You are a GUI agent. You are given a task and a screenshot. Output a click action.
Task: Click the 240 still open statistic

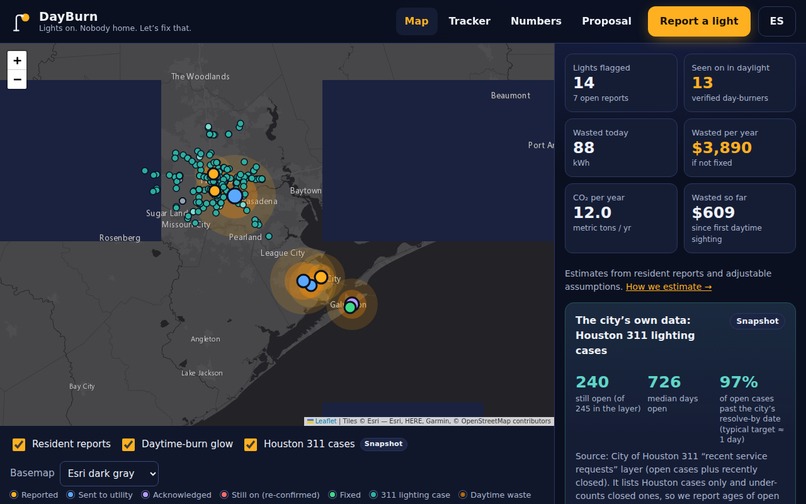(x=608, y=393)
